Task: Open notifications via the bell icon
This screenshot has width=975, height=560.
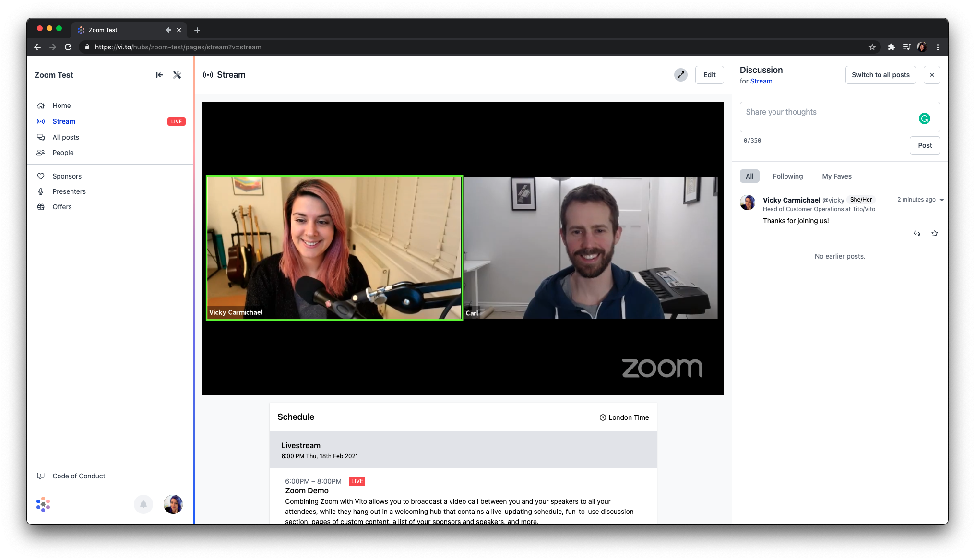Action: pyautogui.click(x=143, y=504)
